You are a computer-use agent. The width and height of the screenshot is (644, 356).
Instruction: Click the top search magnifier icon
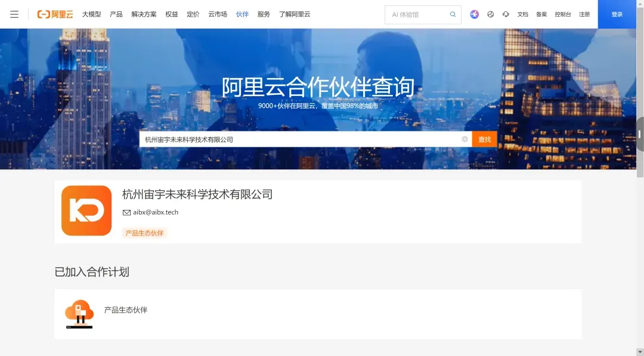(x=453, y=14)
